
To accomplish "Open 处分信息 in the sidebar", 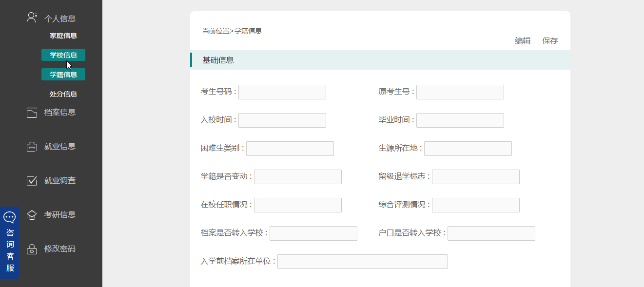I will pos(63,94).
